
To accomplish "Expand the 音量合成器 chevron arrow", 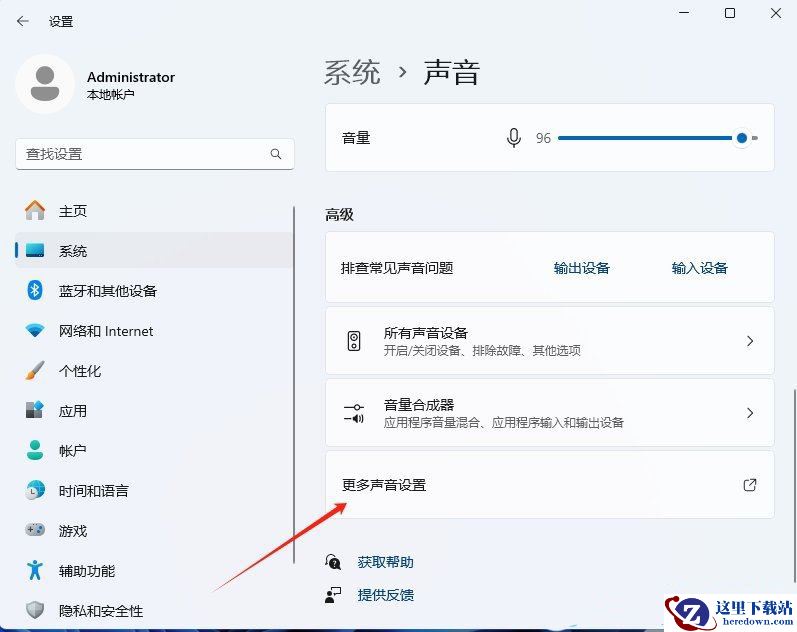I will tap(750, 413).
